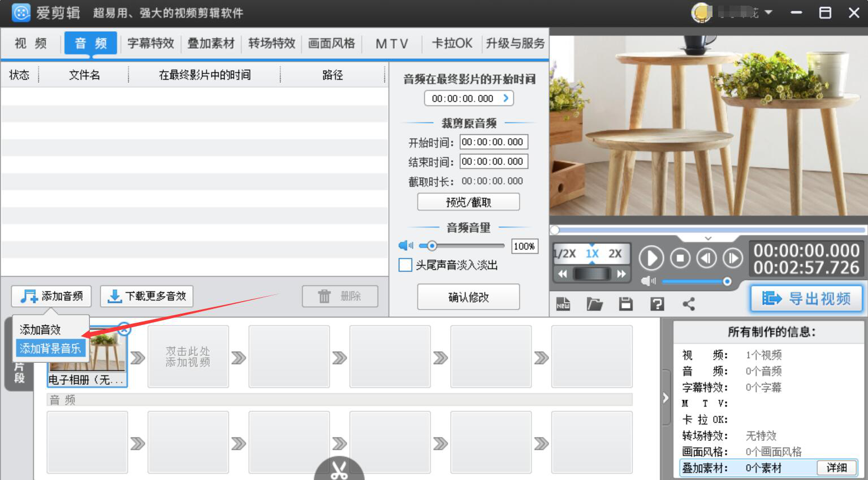Click the 爱剪辑 app logo icon

tap(21, 12)
